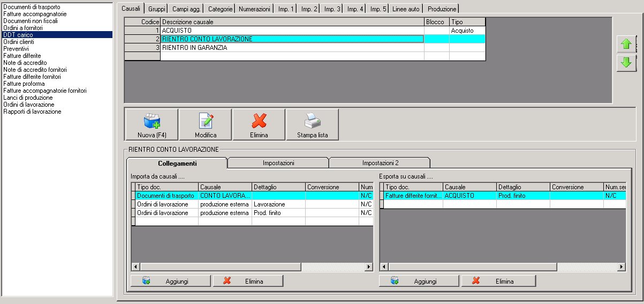Open the Imp. 3 tab
The width and height of the screenshot is (644, 304).
click(x=332, y=9)
